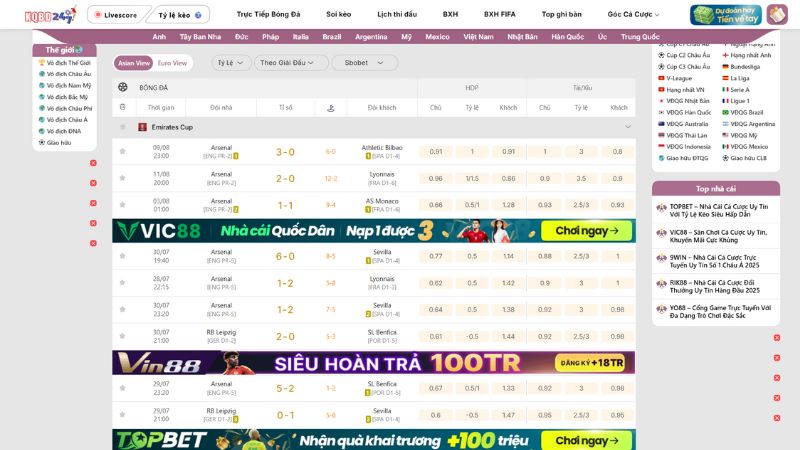
Task: Click the info icon next to Tỷ lệ kèo
Action: coord(198,15)
